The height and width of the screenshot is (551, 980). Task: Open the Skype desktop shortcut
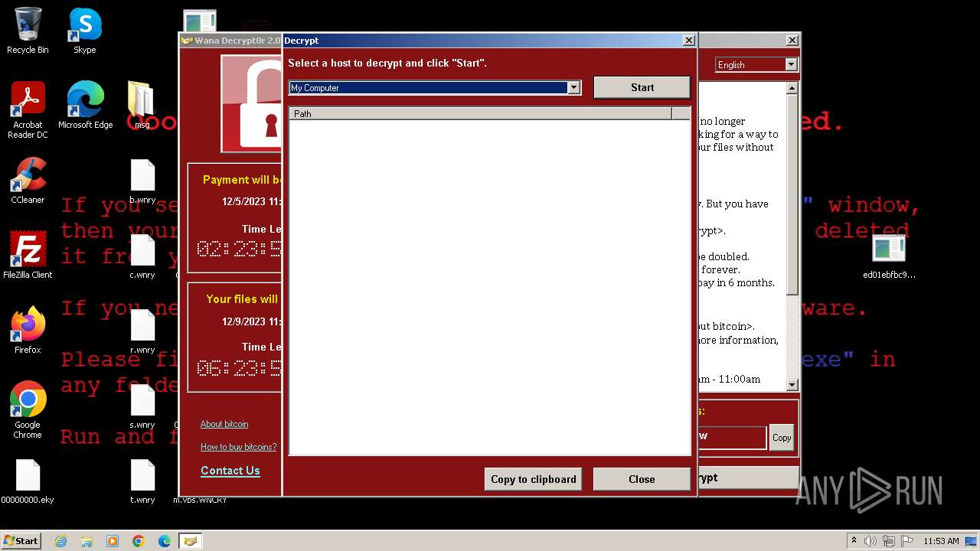(85, 31)
